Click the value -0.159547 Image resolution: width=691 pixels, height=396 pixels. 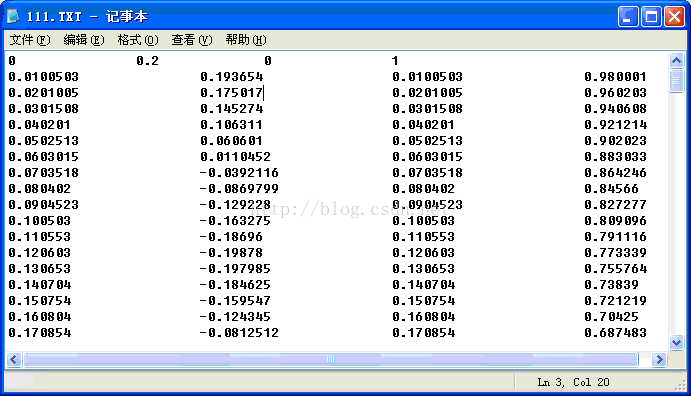(235, 301)
